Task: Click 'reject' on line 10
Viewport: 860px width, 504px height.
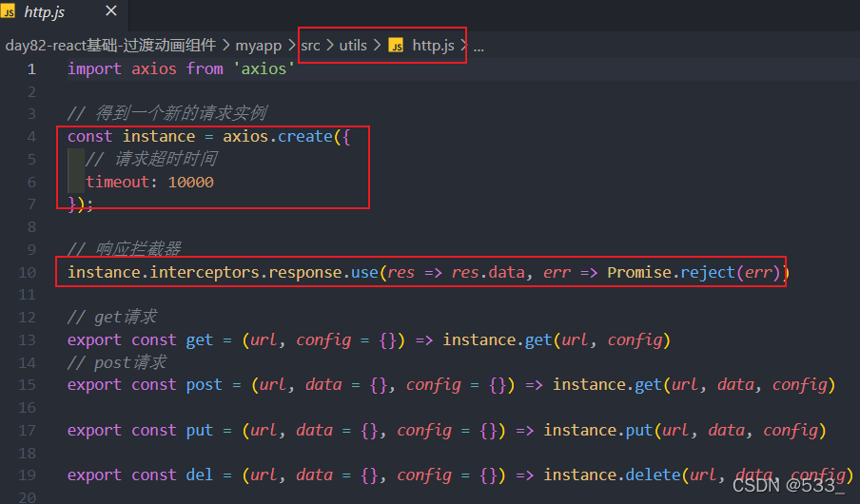Action: pos(708,273)
